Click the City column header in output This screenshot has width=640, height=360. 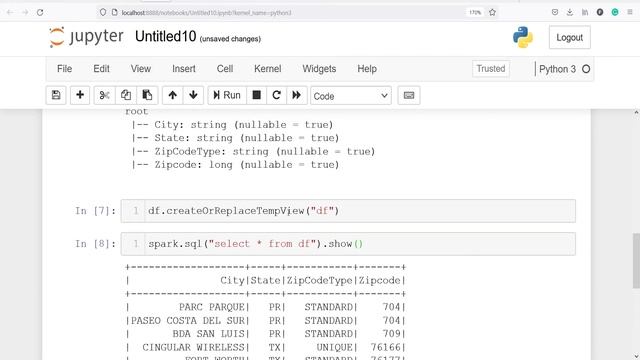pyautogui.click(x=232, y=280)
